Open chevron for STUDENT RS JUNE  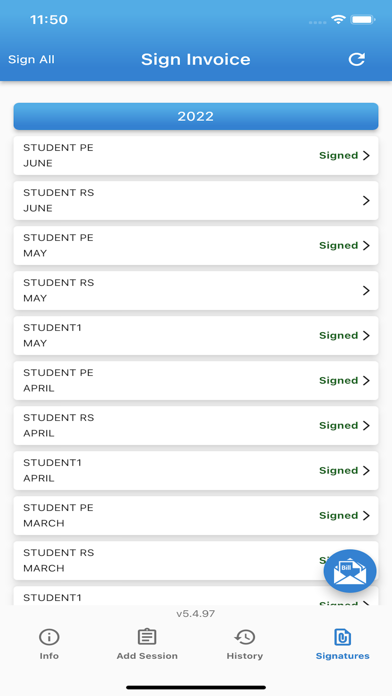click(366, 201)
